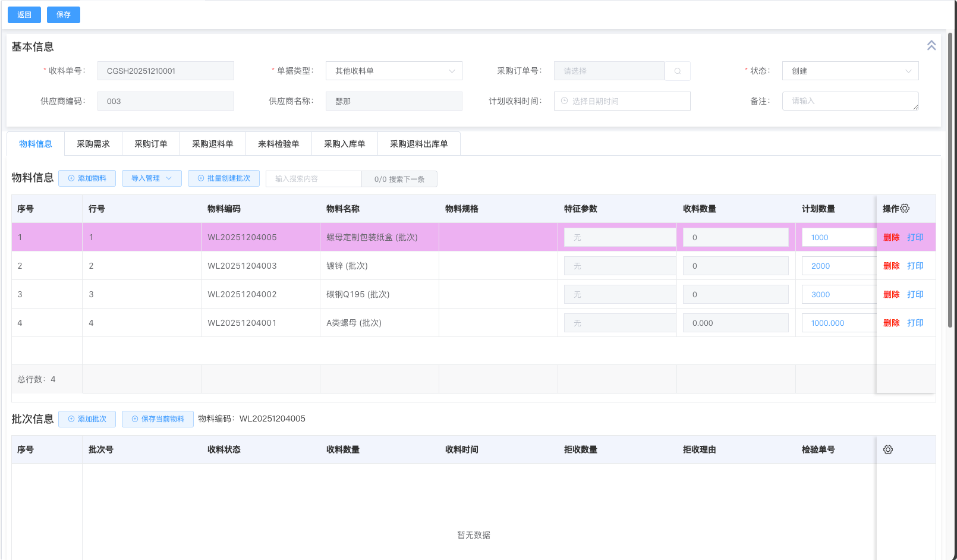Click the 添加物料 button
Viewport: 957px width, 560px height.
tap(87, 178)
